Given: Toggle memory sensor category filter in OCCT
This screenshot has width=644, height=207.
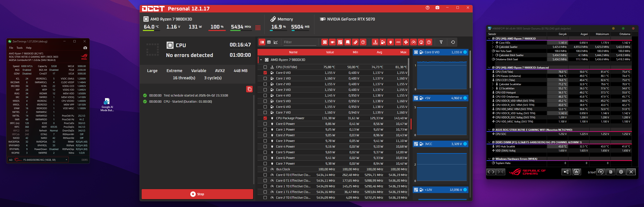Looking at the screenshot, I should point(355,42).
